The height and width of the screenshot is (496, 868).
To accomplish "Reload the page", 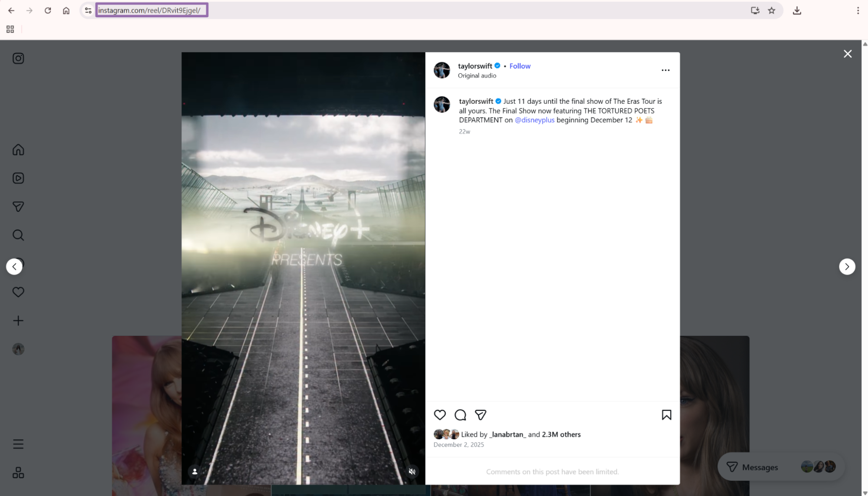I will [x=48, y=10].
